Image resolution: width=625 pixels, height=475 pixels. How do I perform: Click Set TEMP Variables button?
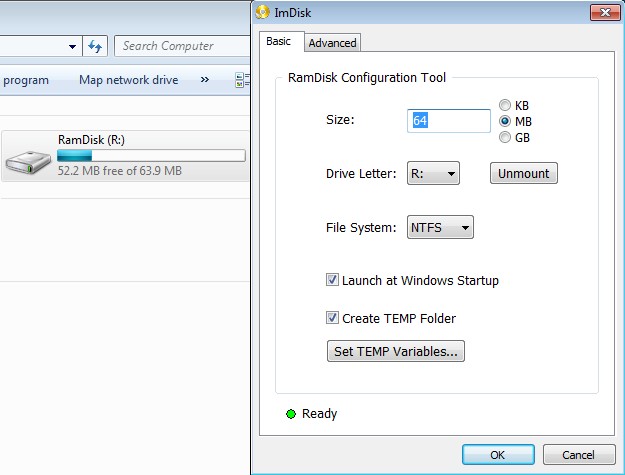(396, 351)
